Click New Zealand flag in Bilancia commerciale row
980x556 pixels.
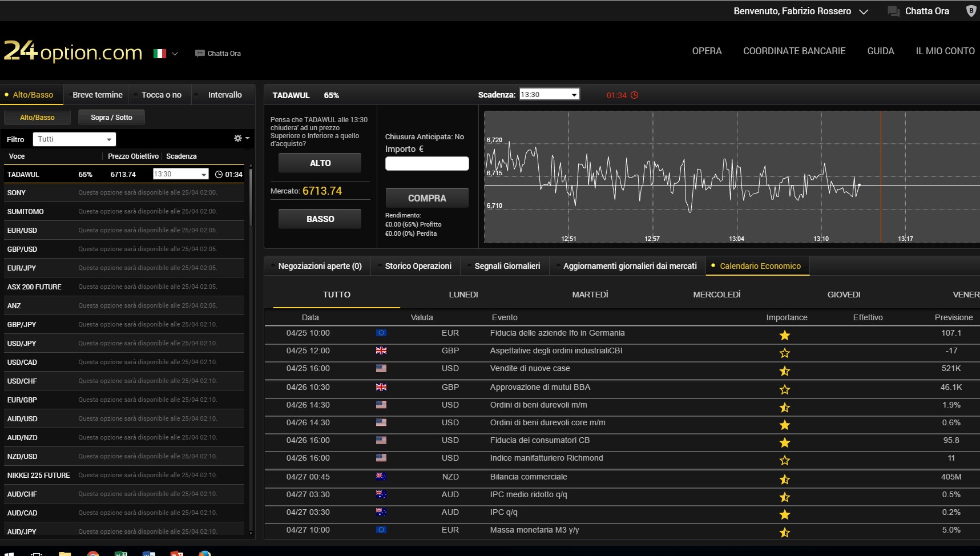click(x=381, y=476)
